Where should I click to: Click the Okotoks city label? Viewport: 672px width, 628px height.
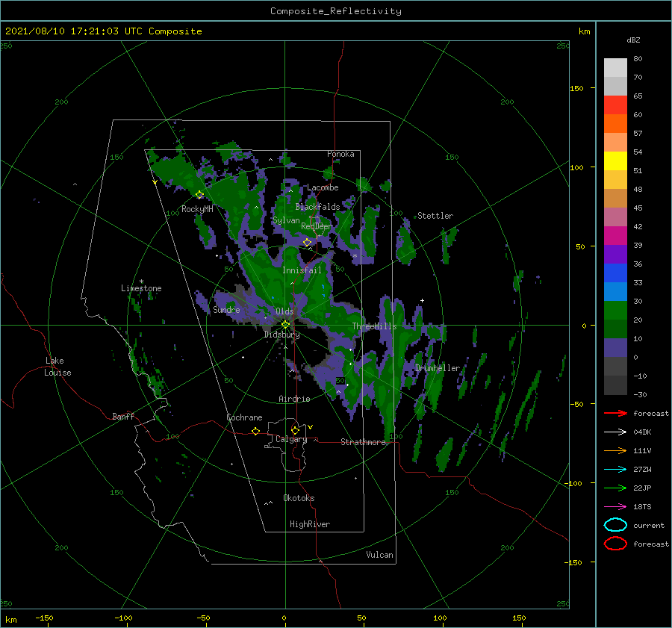299,498
